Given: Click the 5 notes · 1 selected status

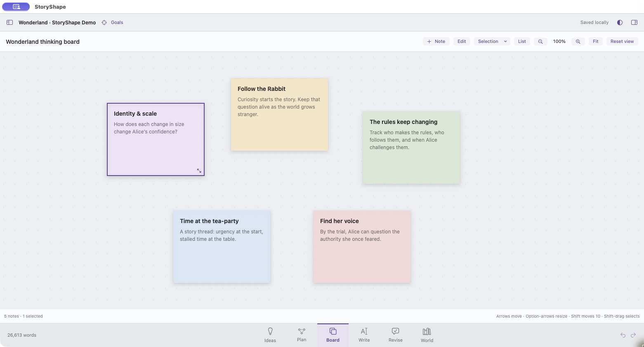Looking at the screenshot, I should [24, 316].
